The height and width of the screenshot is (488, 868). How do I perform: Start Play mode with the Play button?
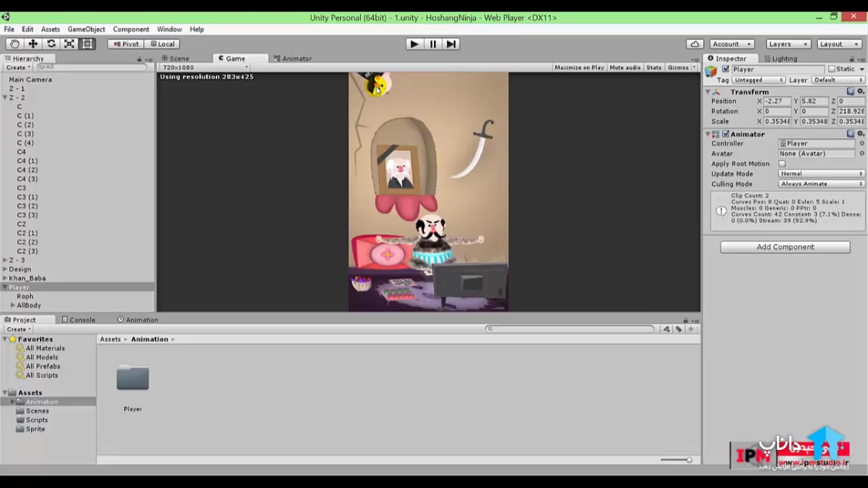point(414,44)
